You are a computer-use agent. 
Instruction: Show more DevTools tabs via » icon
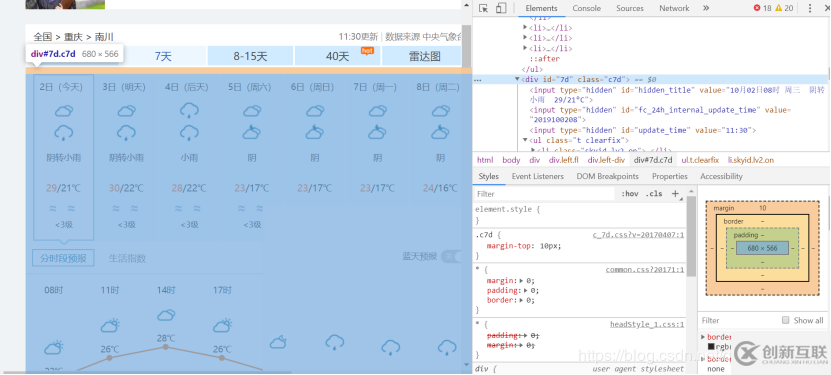706,8
